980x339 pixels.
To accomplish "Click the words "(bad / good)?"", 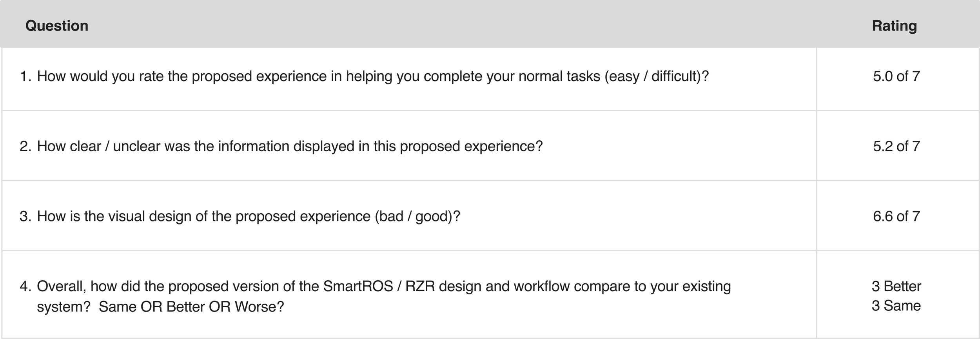I will pyautogui.click(x=417, y=216).
